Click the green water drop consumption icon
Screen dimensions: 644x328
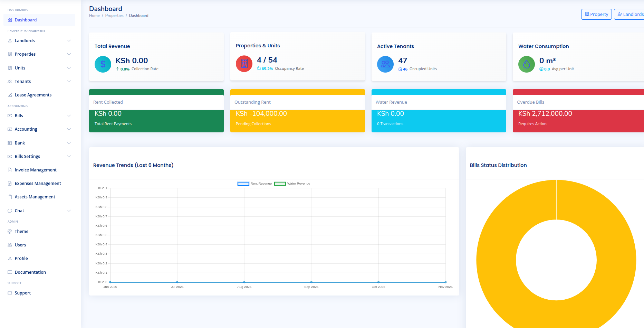click(527, 64)
